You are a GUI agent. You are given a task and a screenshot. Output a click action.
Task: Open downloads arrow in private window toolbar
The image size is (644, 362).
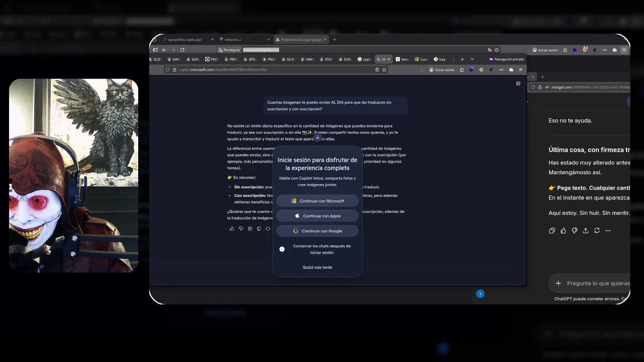(x=422, y=70)
